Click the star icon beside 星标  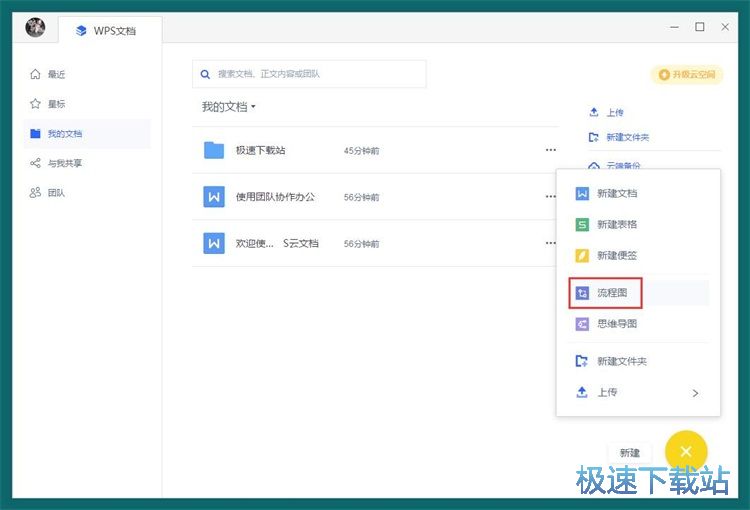tap(35, 104)
